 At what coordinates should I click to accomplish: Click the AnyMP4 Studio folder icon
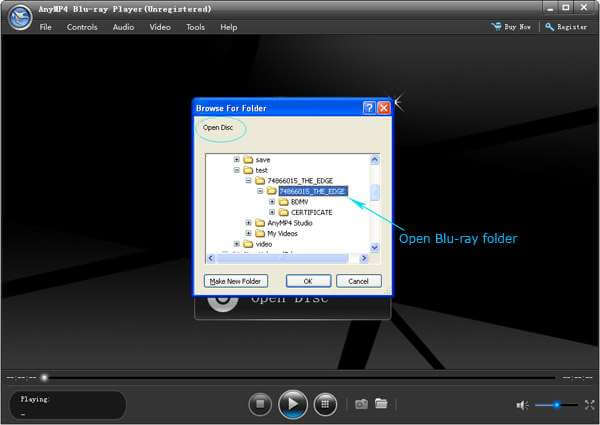coord(260,223)
